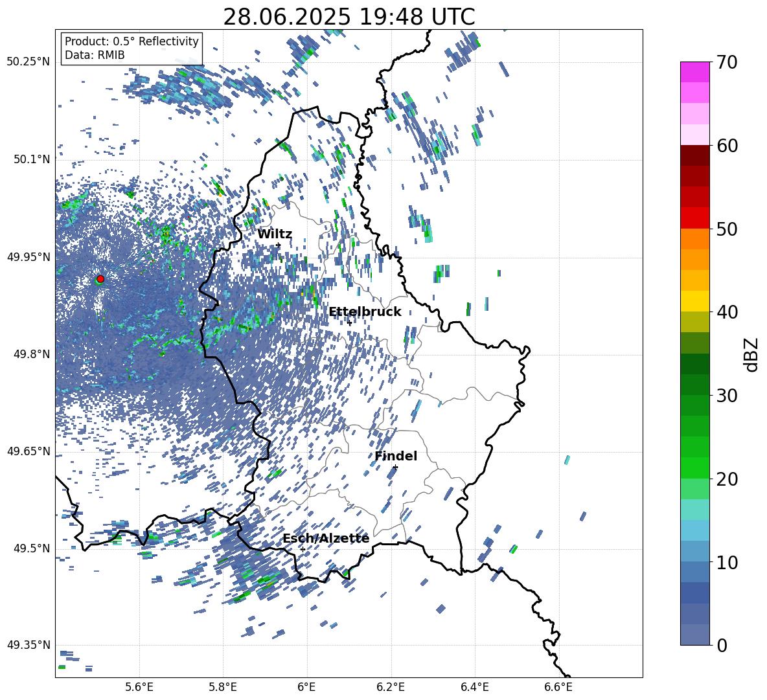Click the 6°E longitude tick label
The image size is (767, 700).
coord(306,687)
